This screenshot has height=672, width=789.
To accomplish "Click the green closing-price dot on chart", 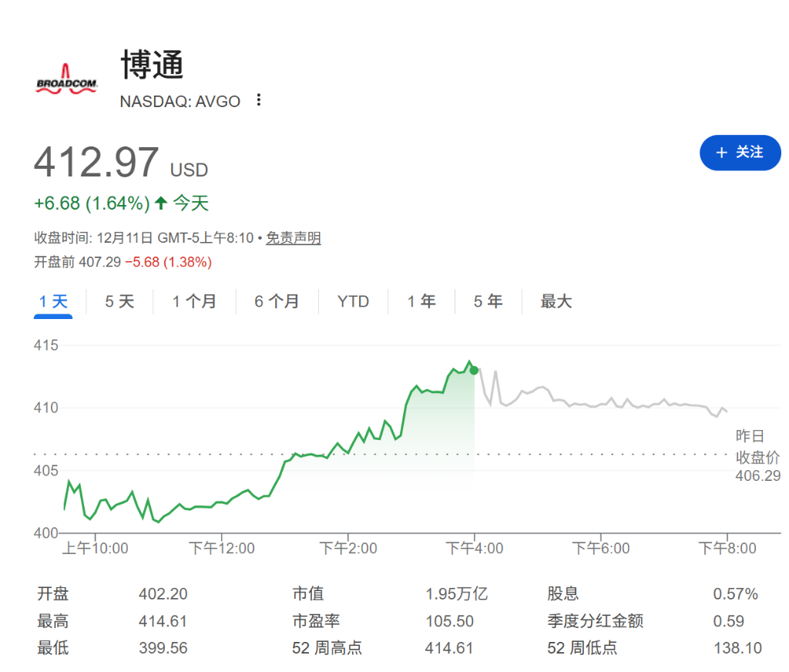I will pyautogui.click(x=474, y=371).
